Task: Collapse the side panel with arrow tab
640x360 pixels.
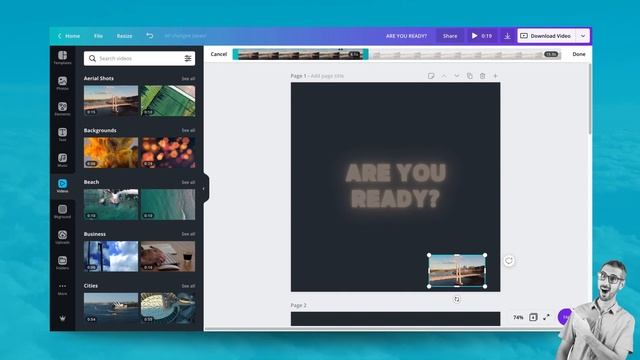Action: [x=205, y=189]
